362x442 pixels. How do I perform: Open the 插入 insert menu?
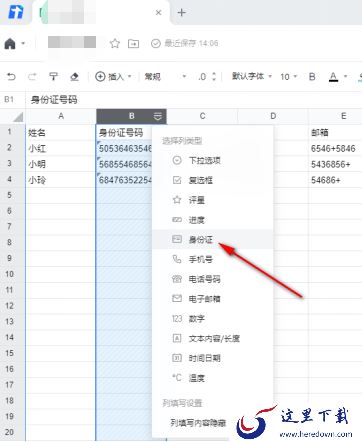113,77
